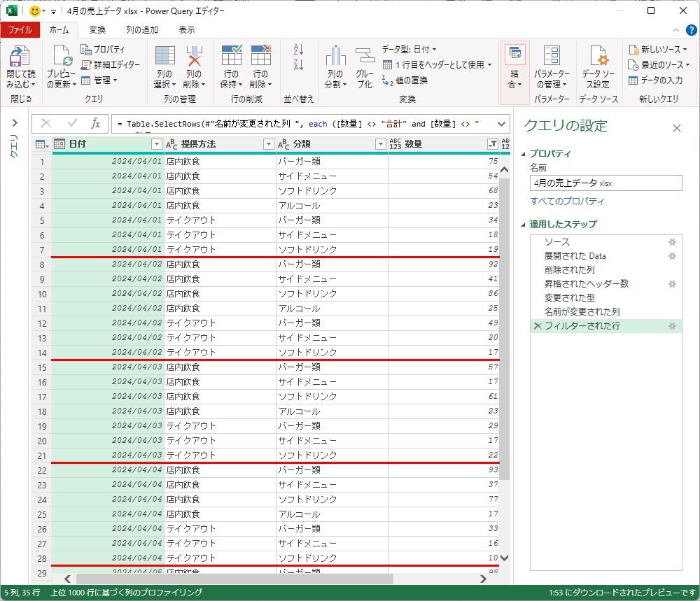Expand the formula bar with the chevron

point(501,124)
